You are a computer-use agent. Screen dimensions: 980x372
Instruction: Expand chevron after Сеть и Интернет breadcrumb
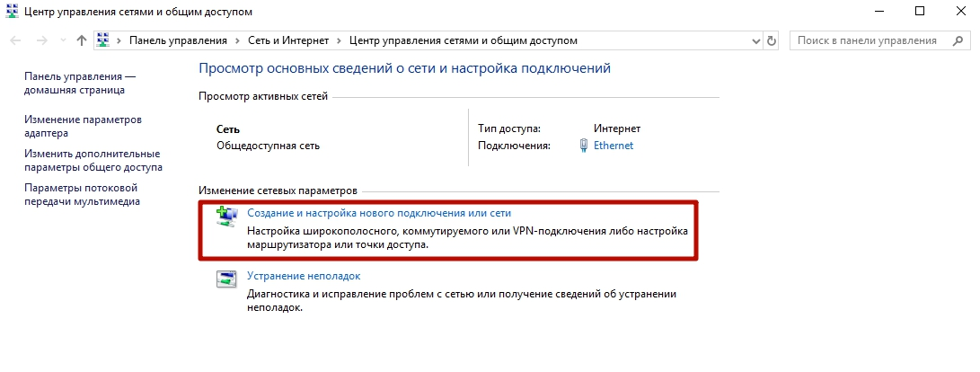point(338,40)
